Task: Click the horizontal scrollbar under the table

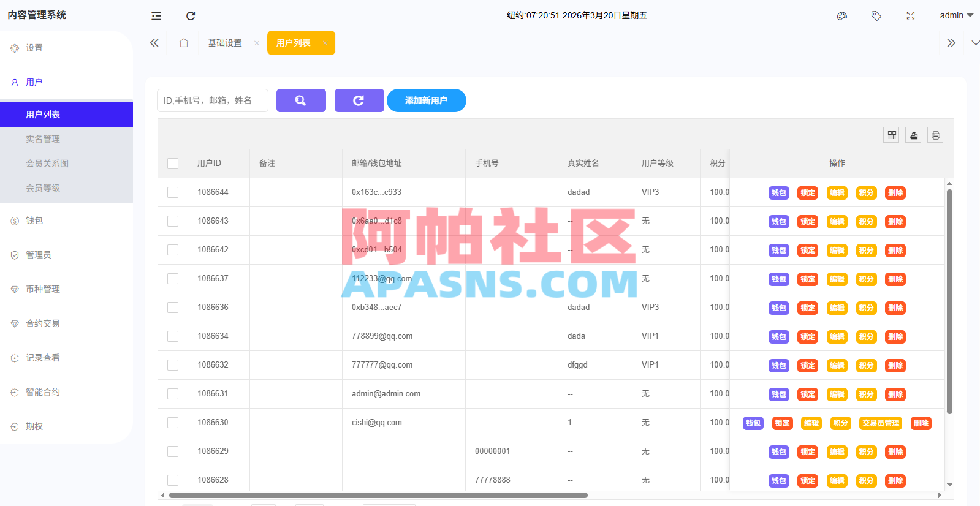Action: click(378, 495)
